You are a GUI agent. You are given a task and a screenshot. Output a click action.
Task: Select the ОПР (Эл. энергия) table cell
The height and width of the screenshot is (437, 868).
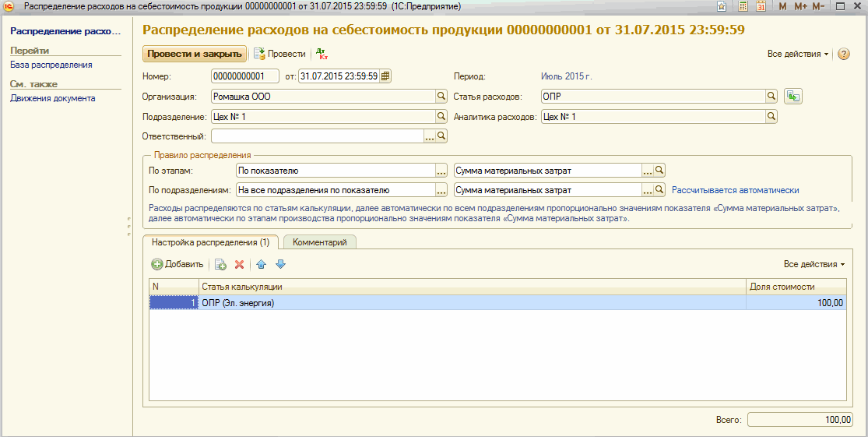pos(473,302)
